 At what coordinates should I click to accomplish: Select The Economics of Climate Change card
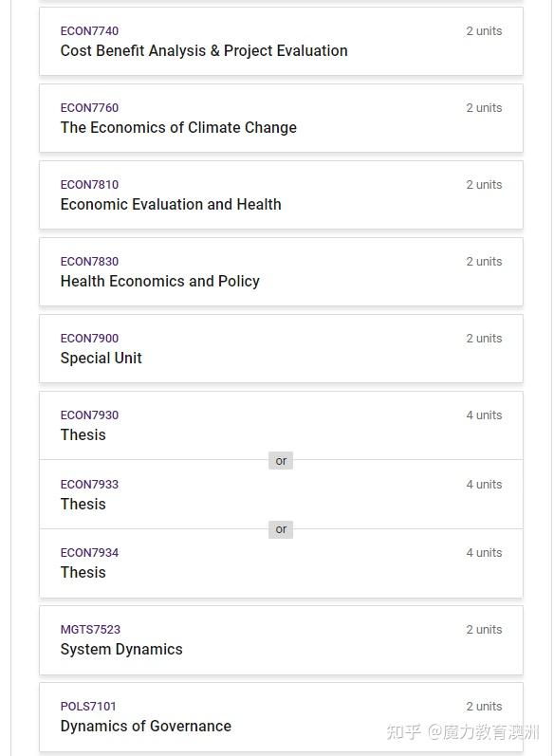281,119
